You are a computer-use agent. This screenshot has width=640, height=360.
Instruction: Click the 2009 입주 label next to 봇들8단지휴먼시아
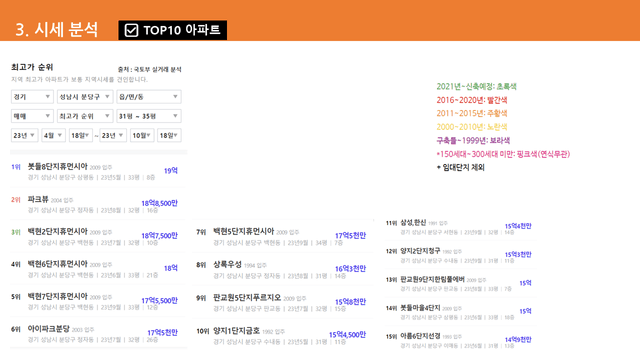pyautogui.click(x=101, y=167)
